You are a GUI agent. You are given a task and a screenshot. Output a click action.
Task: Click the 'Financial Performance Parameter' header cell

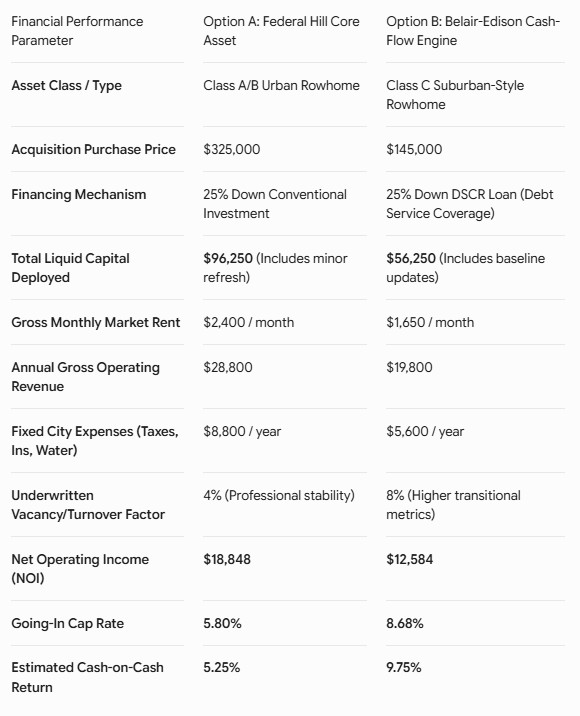coord(77,31)
